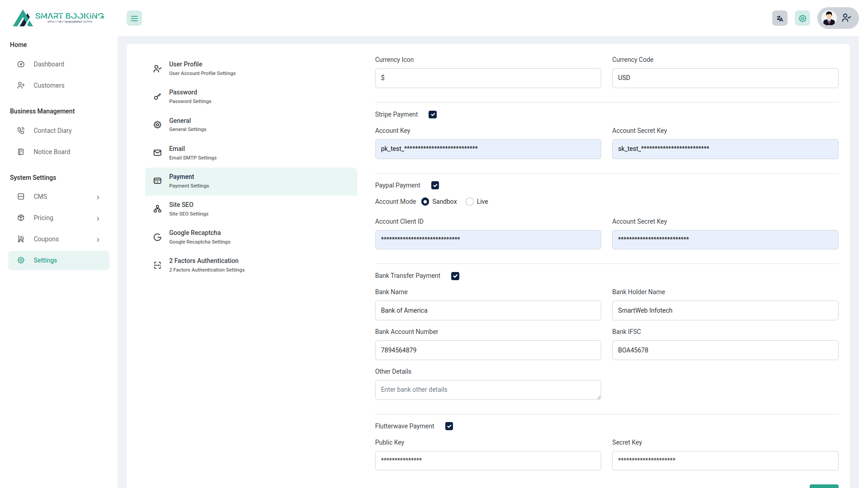
Task: Click the Bank Name input field
Action: pyautogui.click(x=488, y=310)
